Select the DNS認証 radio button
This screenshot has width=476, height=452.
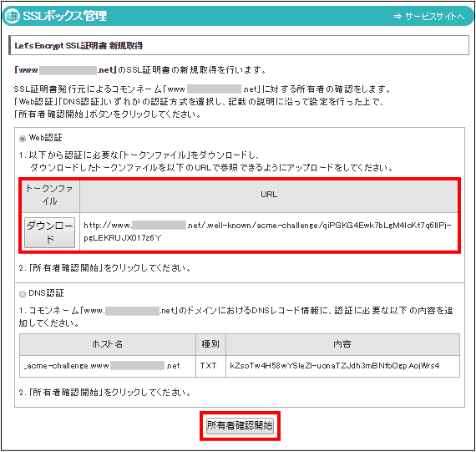coord(23,294)
